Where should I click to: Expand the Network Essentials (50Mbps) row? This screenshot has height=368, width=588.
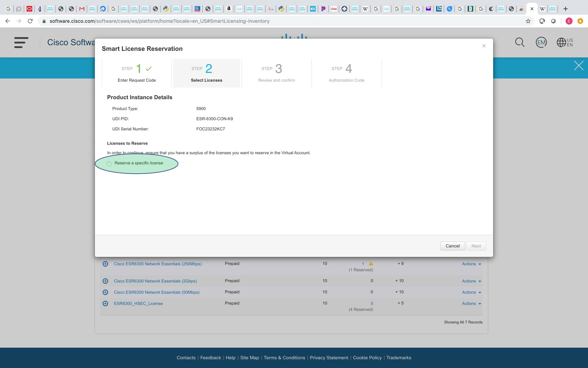click(105, 292)
